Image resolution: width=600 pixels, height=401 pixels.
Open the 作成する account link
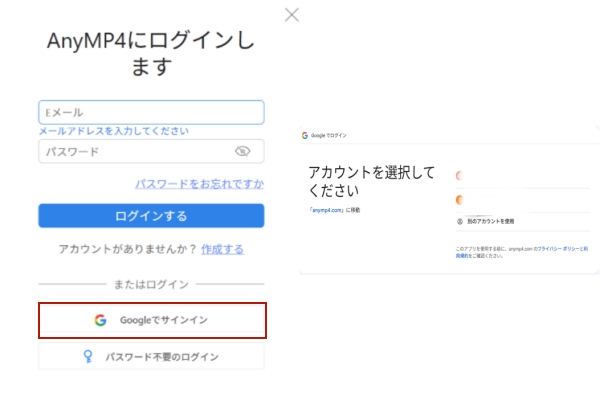tap(222, 249)
